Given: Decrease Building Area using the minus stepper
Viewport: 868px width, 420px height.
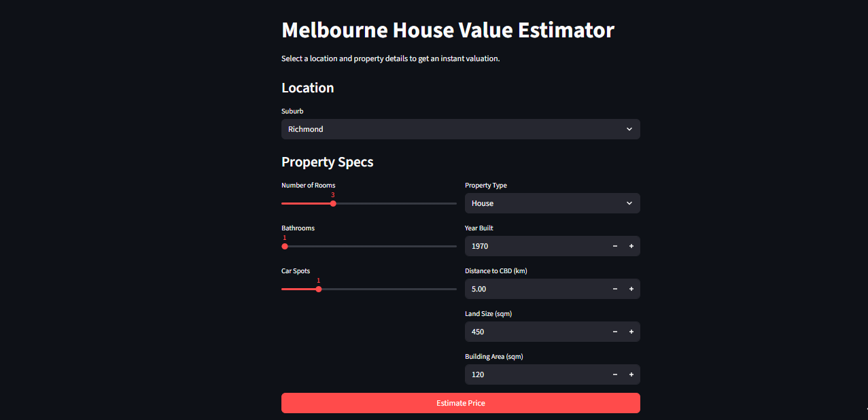Looking at the screenshot, I should pyautogui.click(x=614, y=374).
